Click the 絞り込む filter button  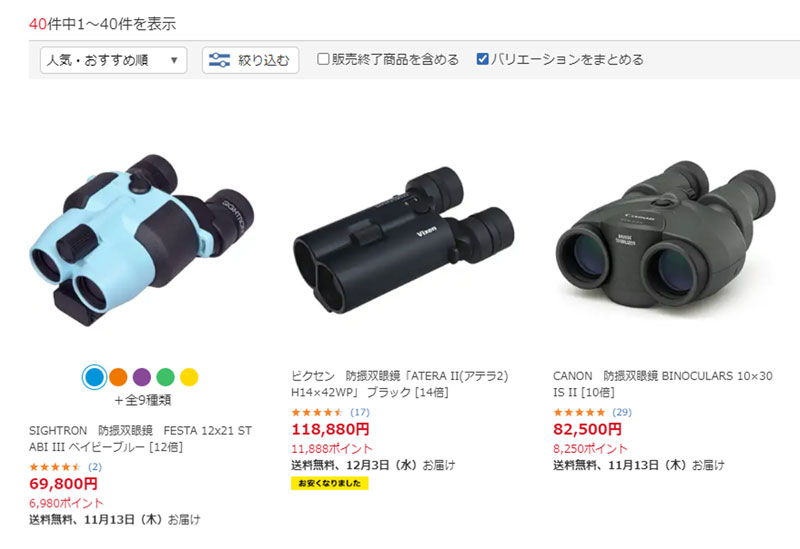pyautogui.click(x=250, y=60)
